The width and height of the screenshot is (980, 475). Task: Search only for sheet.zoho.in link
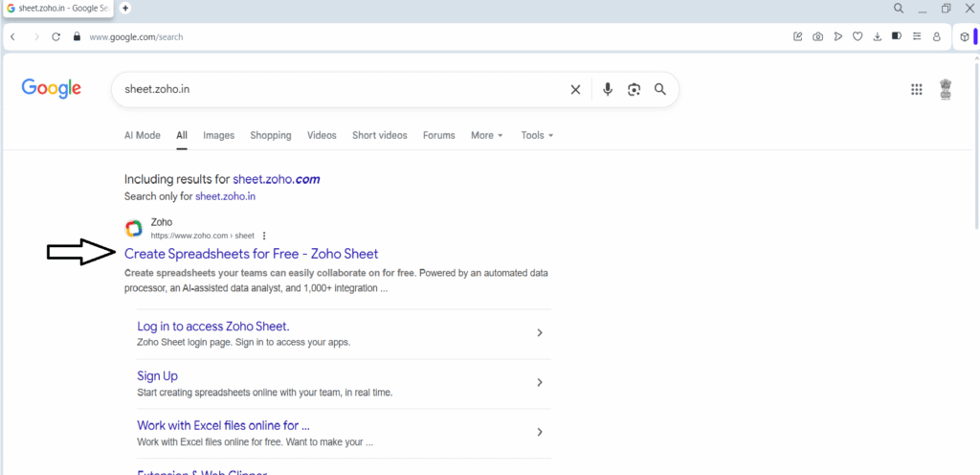(x=226, y=196)
